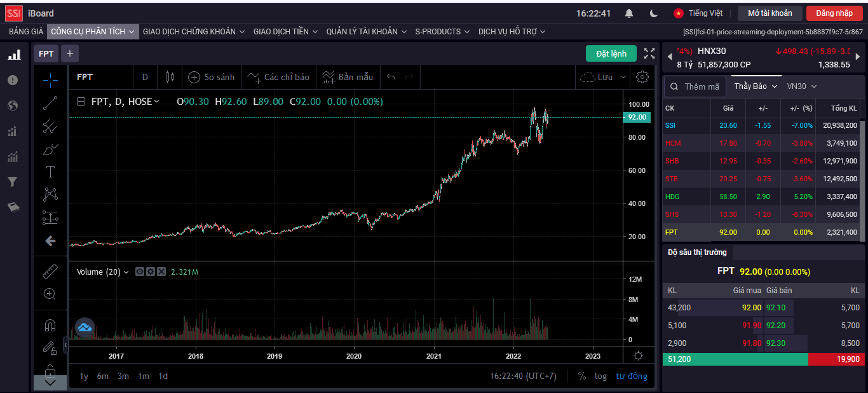868x393 pixels.
Task: Select the ruler measure tool
Action: (x=50, y=272)
